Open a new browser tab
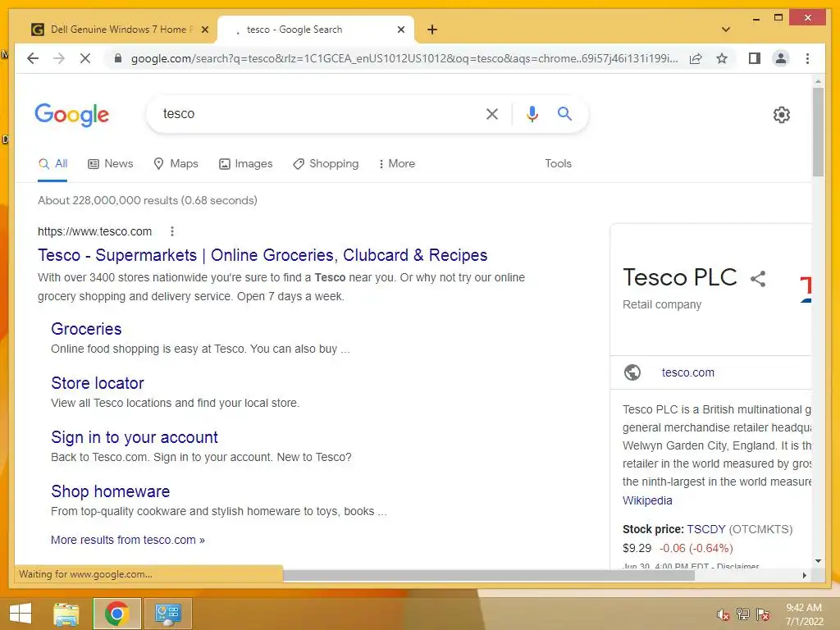 pyautogui.click(x=432, y=30)
